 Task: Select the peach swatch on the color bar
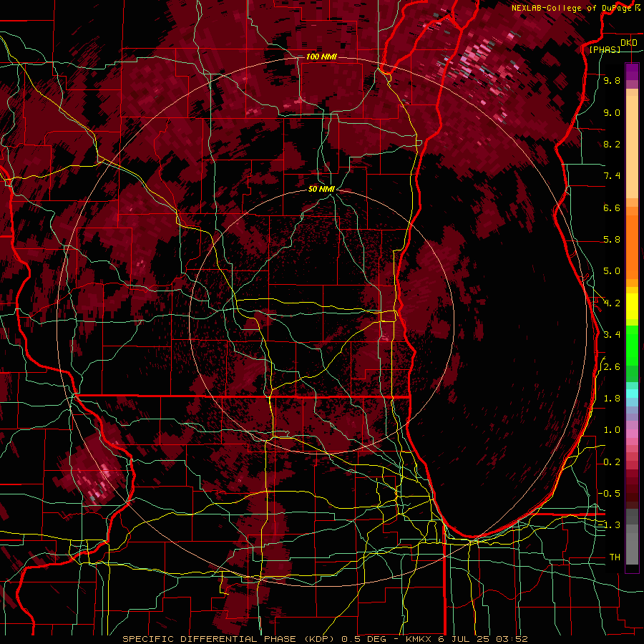click(632, 147)
